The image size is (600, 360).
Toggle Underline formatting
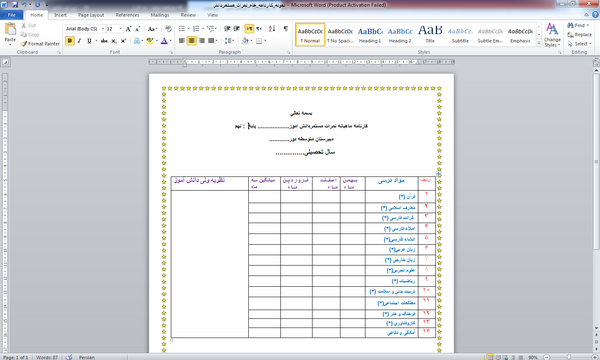pos(89,41)
